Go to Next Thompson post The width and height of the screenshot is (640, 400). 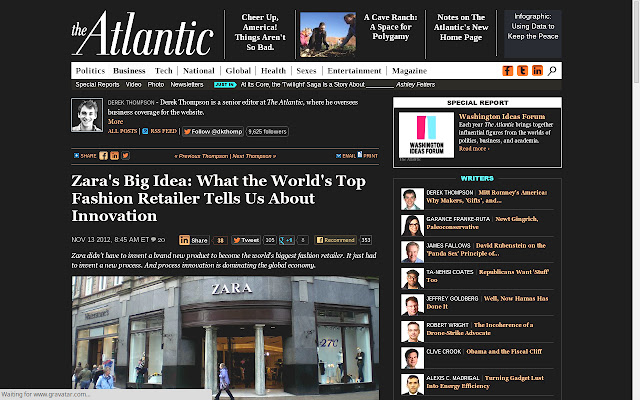pyautogui.click(x=254, y=156)
